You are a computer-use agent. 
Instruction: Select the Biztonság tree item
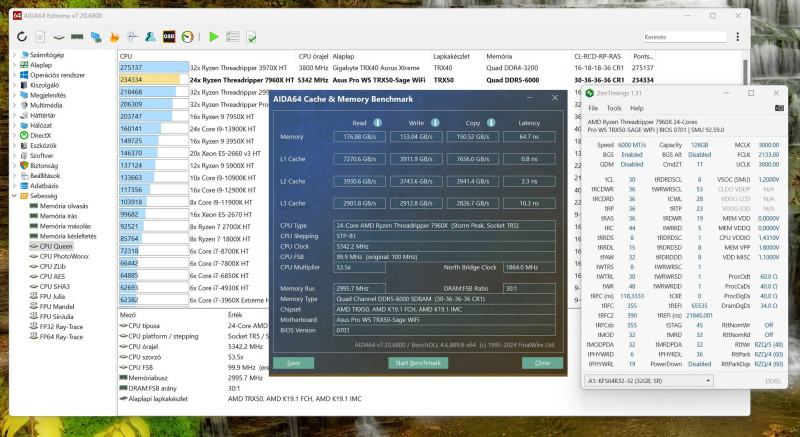pos(44,166)
